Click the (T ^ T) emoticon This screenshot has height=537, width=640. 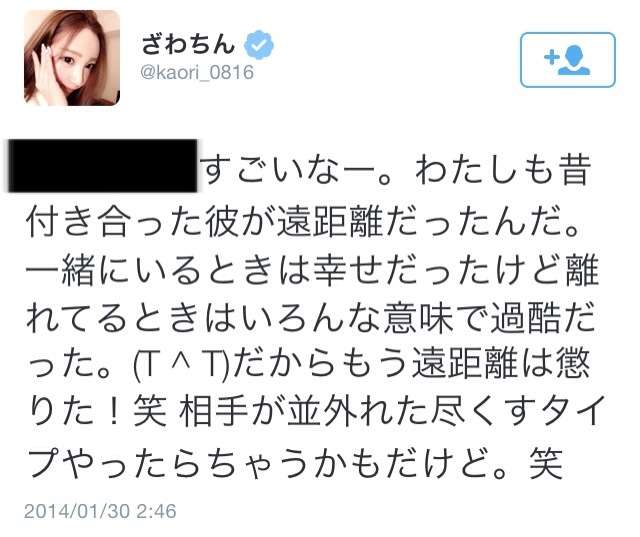pyautogui.click(x=180, y=366)
